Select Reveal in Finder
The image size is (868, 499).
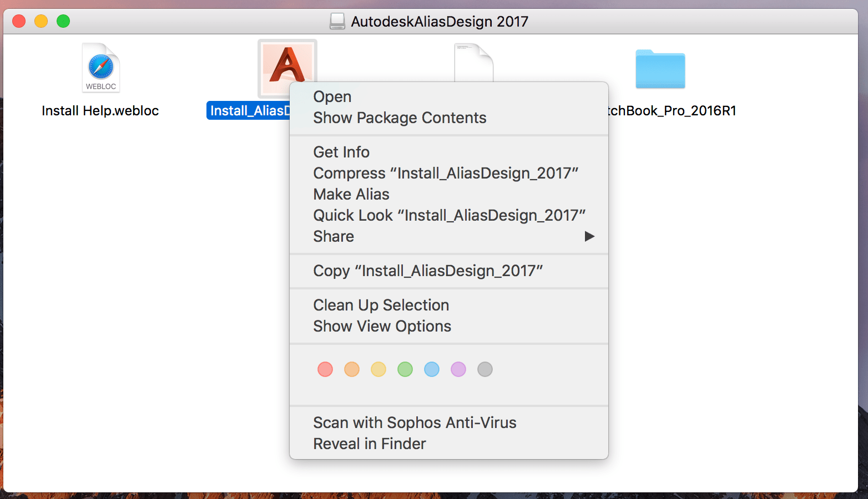point(370,443)
